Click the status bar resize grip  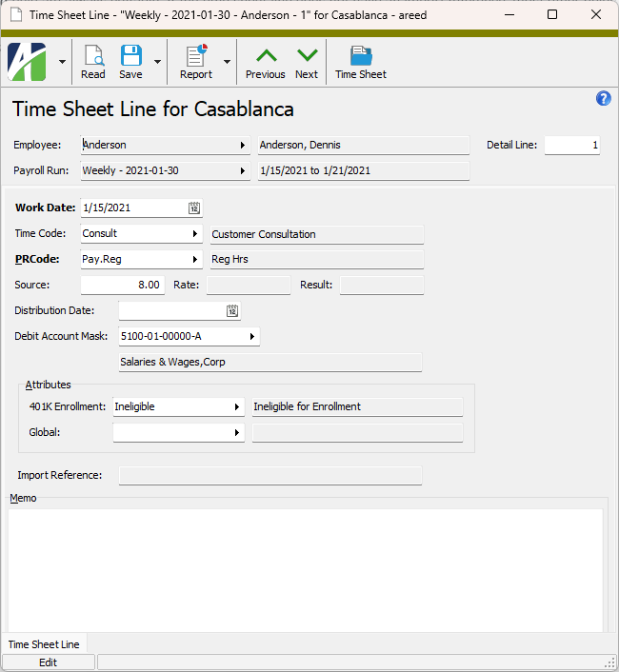(610, 663)
